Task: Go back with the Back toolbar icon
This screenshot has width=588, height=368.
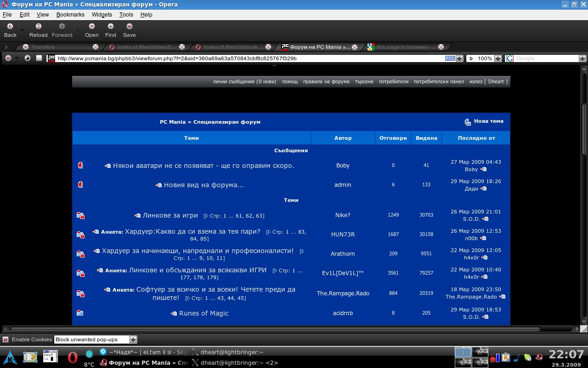Action: point(10,26)
